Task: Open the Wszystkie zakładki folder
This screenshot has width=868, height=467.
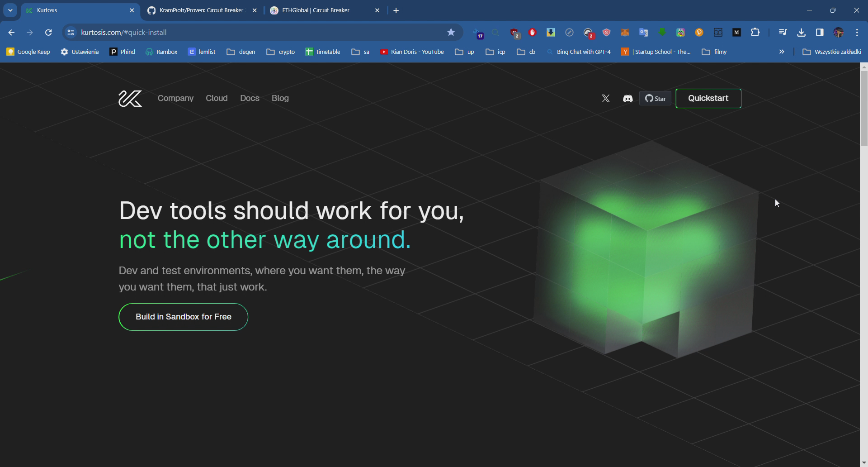Action: [832, 52]
